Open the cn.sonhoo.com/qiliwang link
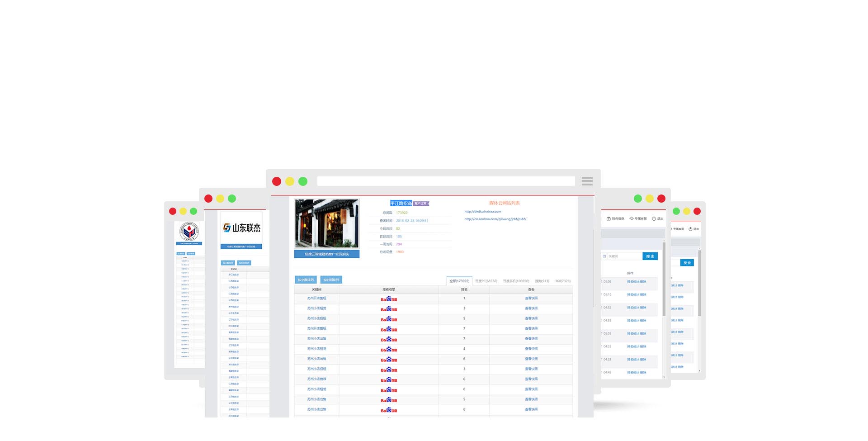Screen dimensions: 868x441 click(495, 219)
